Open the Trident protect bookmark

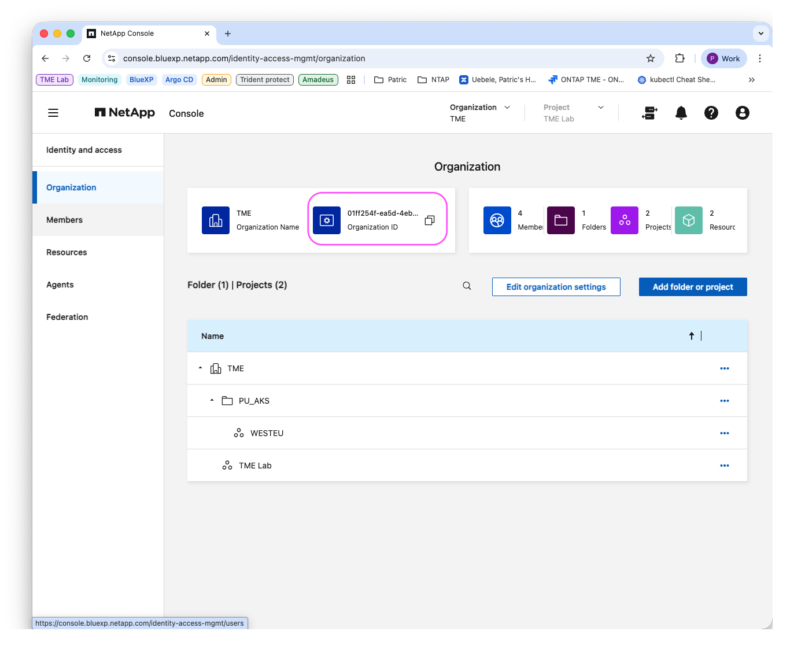pos(265,80)
